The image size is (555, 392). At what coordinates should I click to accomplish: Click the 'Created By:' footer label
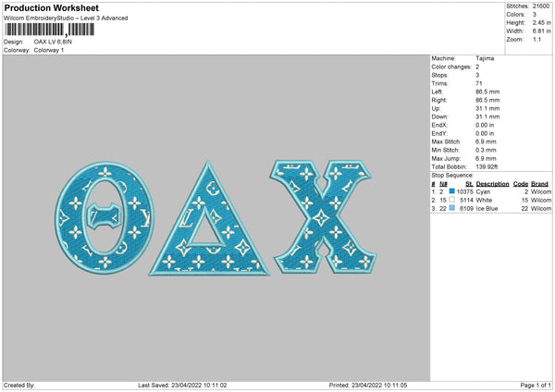click(x=19, y=385)
